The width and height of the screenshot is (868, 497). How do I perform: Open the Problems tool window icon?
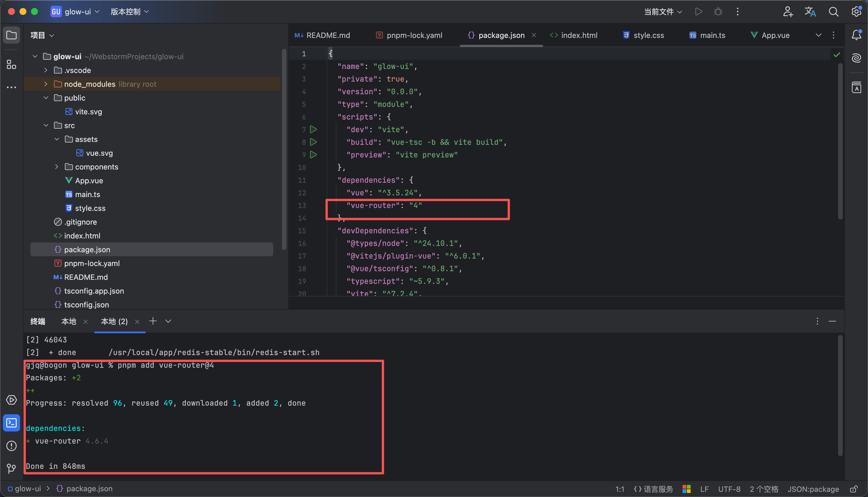click(11, 446)
